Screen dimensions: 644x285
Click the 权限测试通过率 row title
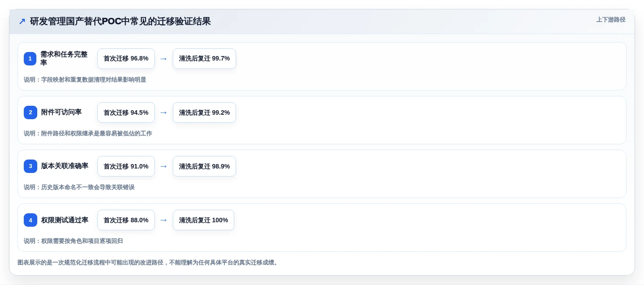click(65, 220)
